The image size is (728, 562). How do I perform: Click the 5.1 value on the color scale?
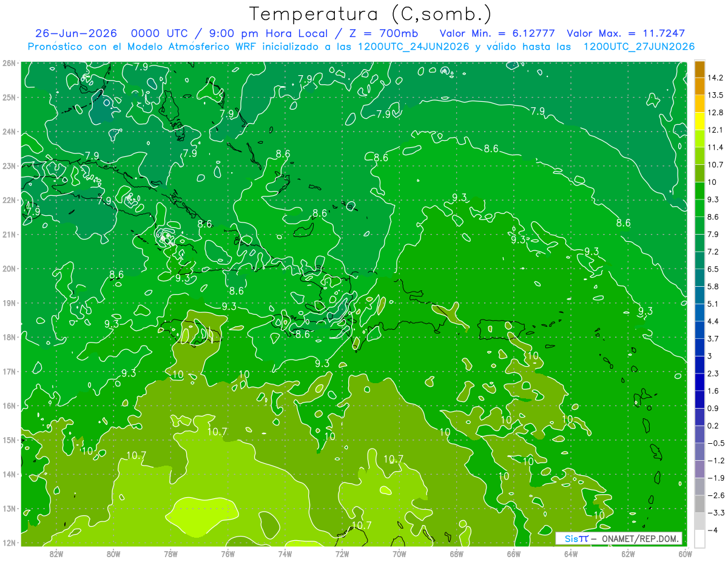point(713,304)
